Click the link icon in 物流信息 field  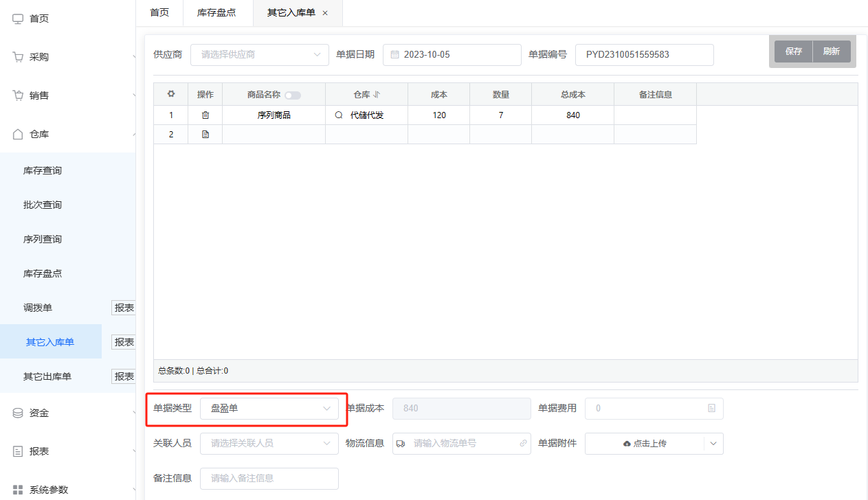pos(523,444)
